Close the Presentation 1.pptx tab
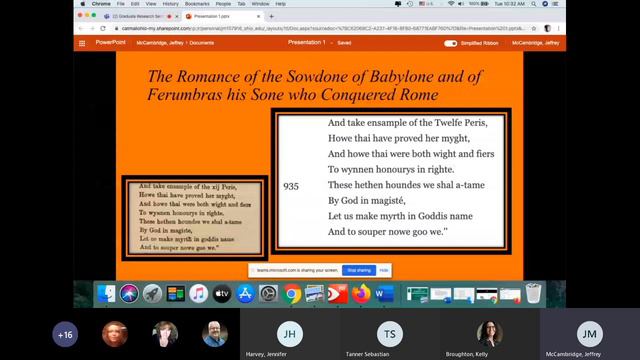This screenshot has height=360, width=640. click(258, 16)
